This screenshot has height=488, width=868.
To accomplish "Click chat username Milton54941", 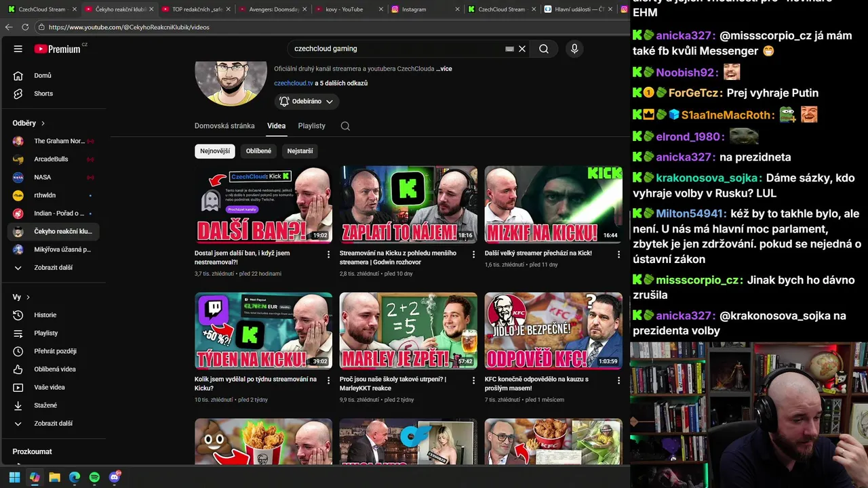I will [691, 213].
